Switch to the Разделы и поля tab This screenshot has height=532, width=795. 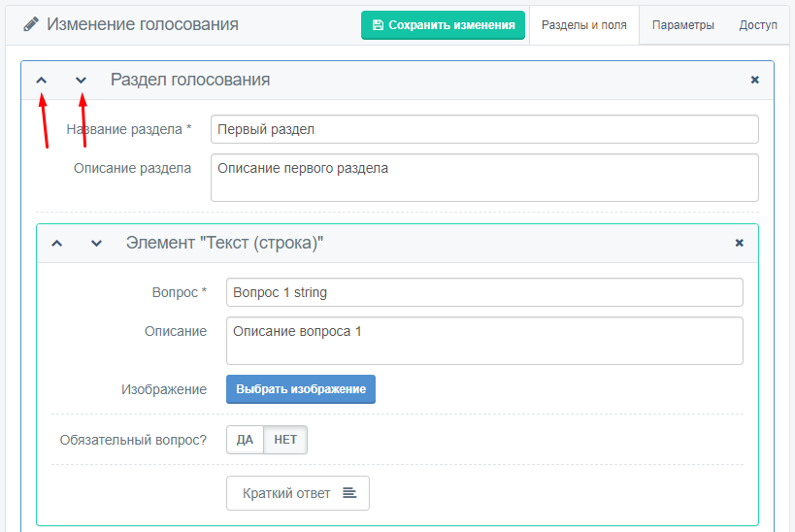584,25
